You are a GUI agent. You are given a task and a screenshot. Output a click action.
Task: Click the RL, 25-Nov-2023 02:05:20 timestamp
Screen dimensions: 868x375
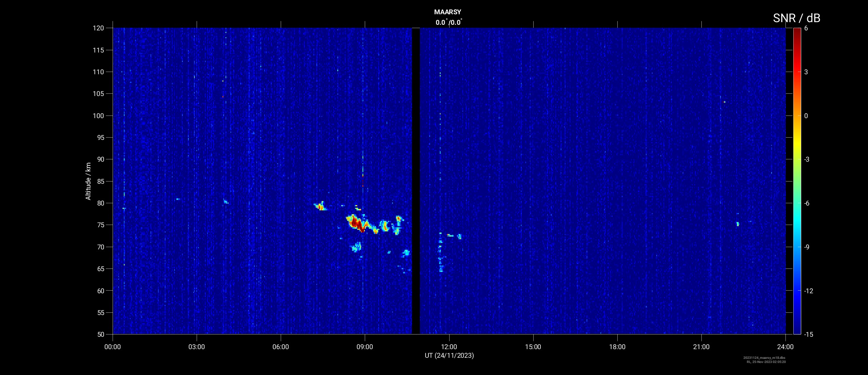coord(766,362)
